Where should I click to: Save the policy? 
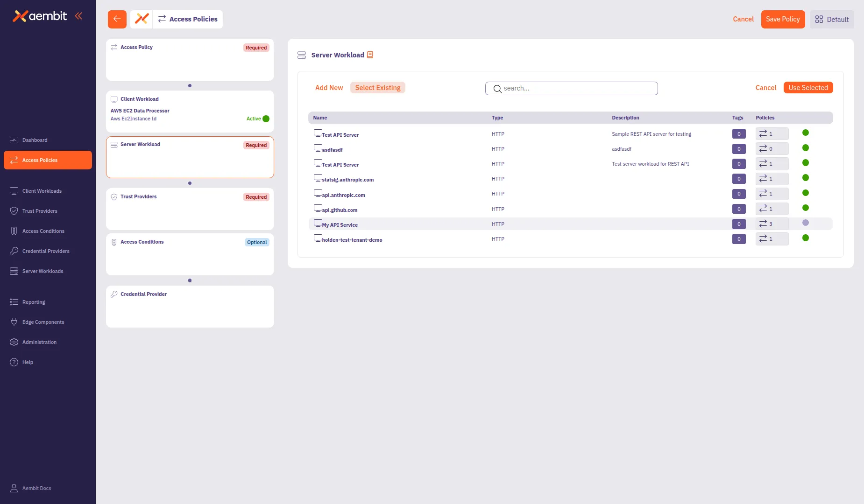click(783, 19)
